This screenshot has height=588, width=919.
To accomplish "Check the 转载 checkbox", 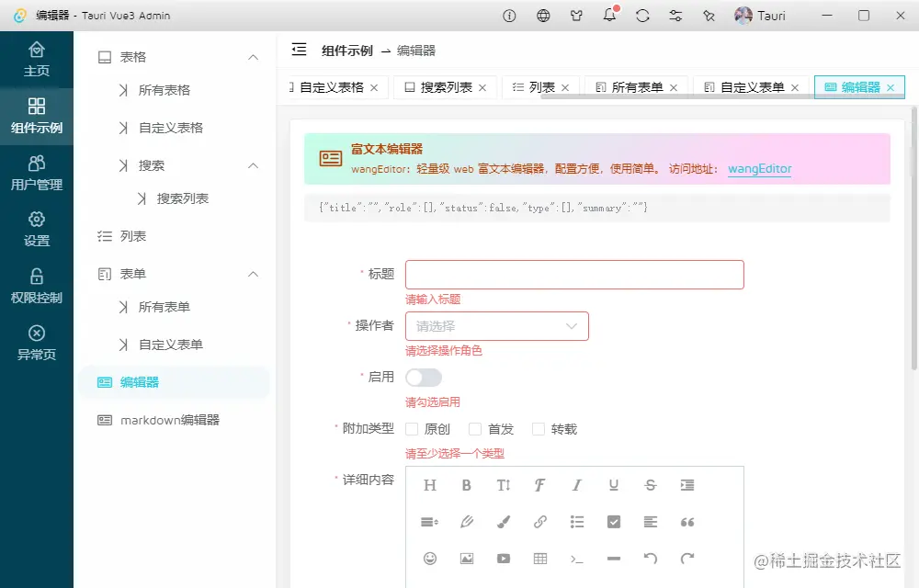I will [x=538, y=429].
